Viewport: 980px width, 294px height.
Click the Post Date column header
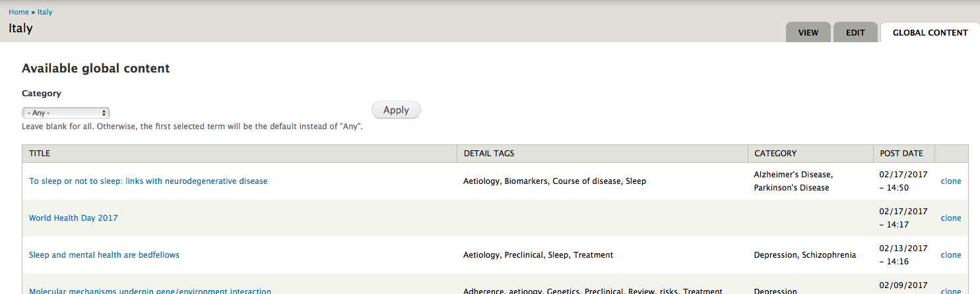[x=901, y=154]
